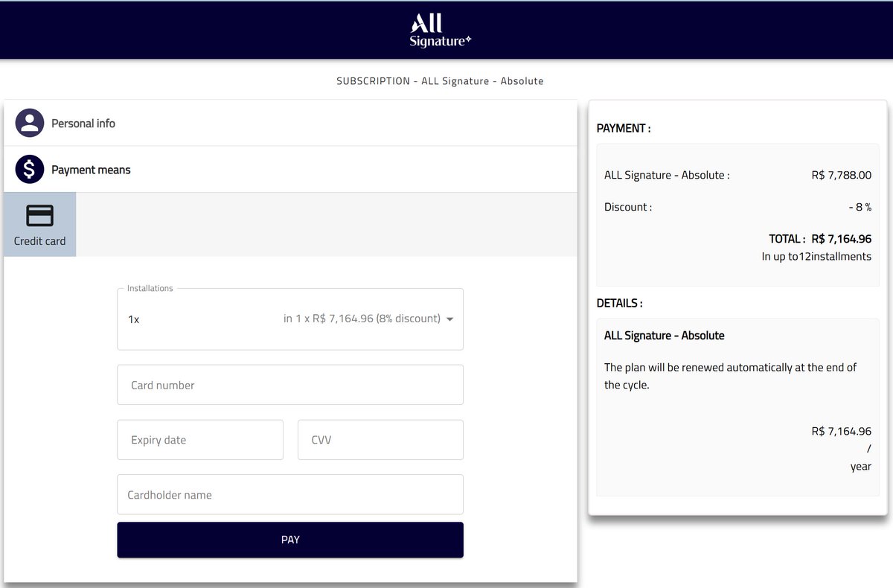Image resolution: width=893 pixels, height=588 pixels.
Task: Click the TOTAL : R$ 7,164.96 amount
Action: [820, 239]
